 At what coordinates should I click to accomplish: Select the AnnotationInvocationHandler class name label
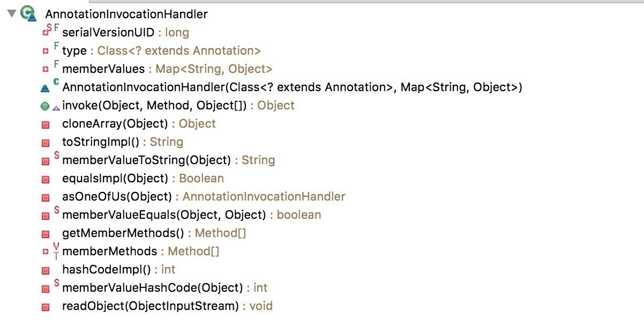pos(126,14)
